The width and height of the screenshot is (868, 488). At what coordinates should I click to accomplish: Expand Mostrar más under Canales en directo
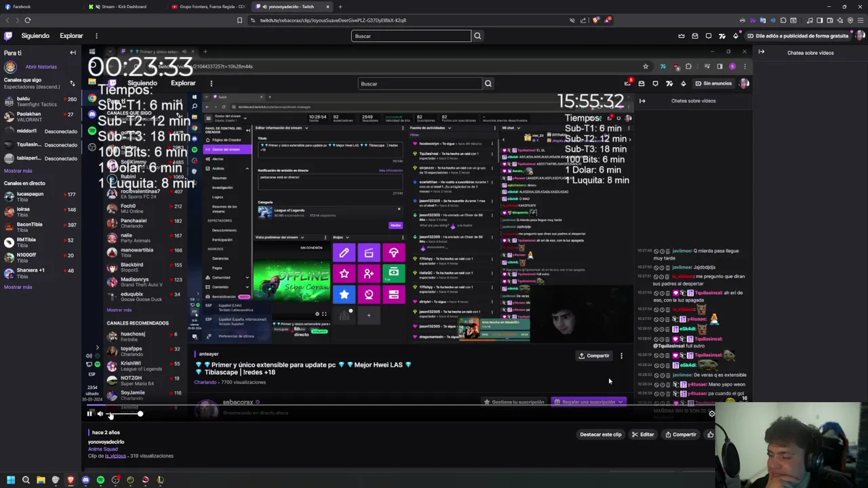coord(18,287)
